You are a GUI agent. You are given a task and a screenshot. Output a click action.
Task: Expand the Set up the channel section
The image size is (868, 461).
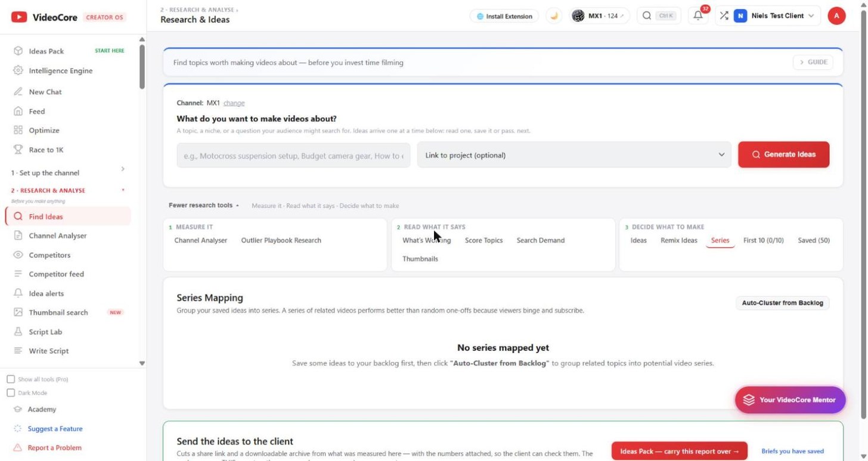[67, 173]
